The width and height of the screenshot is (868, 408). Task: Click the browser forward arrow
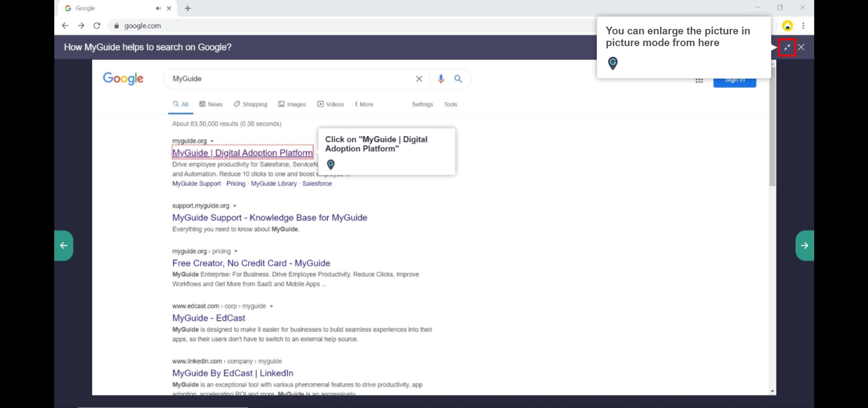click(81, 26)
